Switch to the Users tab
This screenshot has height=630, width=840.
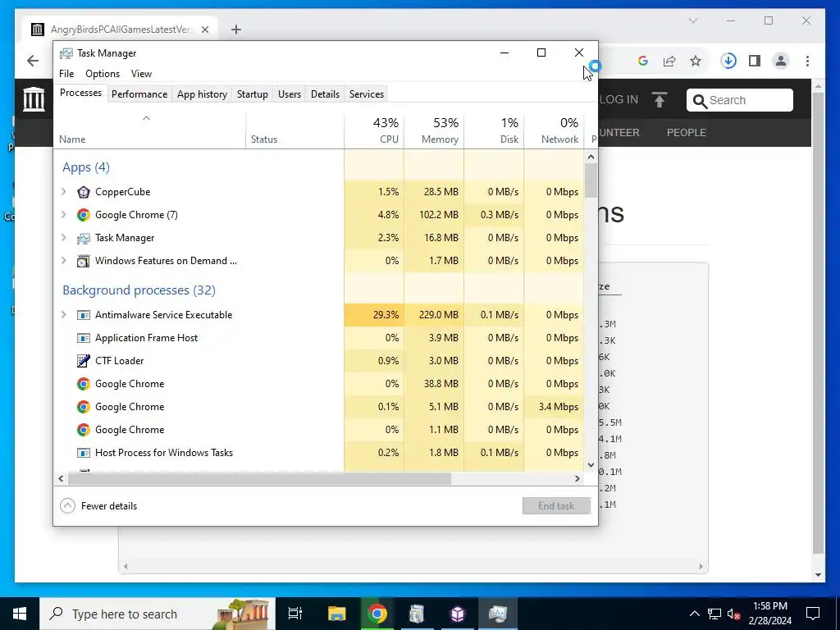(290, 94)
